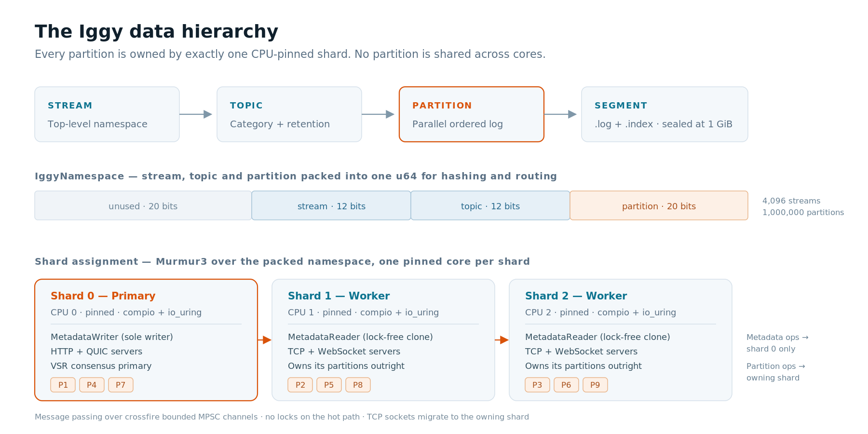Select the P1 partition chip
868x434 pixels.
(63, 385)
